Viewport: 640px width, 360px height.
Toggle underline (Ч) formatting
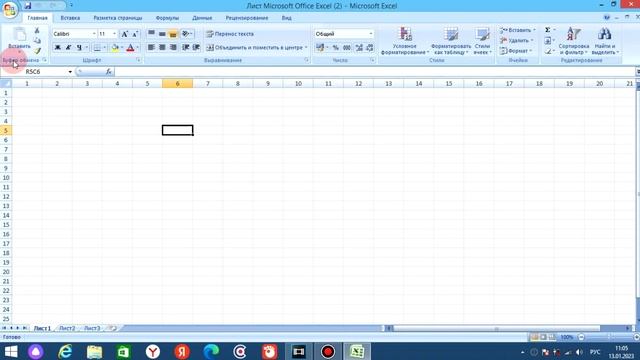tap(79, 48)
